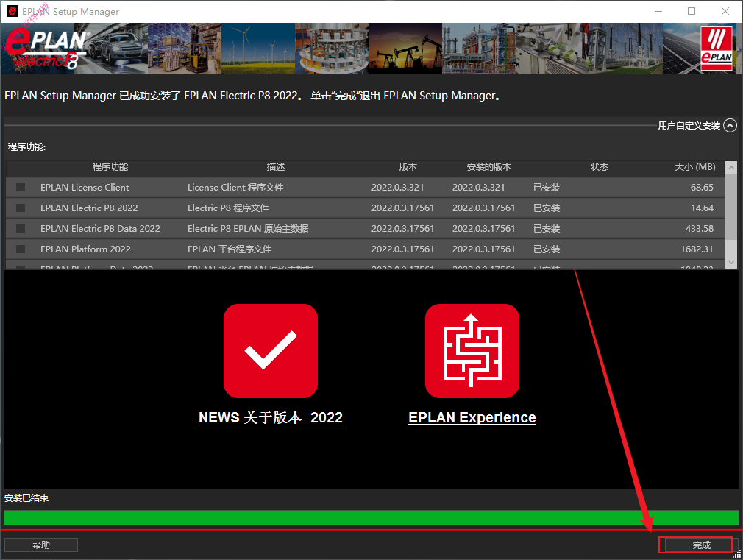Click the EPLAN app icon in title bar
743x560 pixels.
[13, 11]
